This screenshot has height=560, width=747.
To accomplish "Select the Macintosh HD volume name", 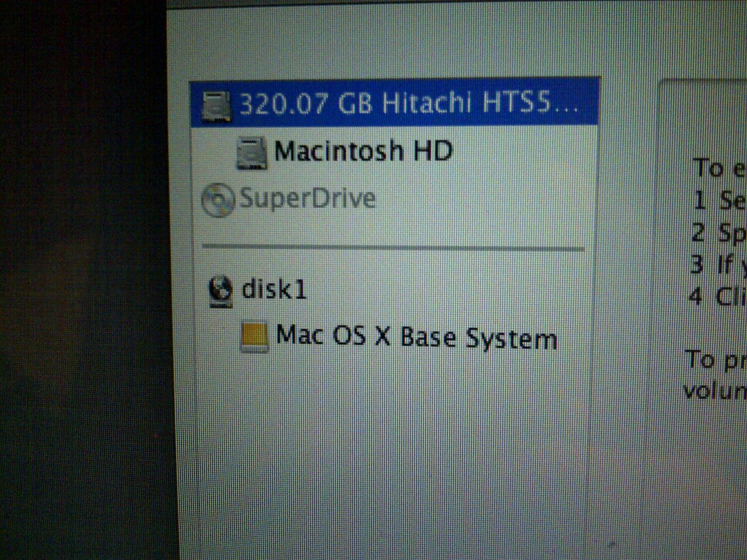I will click(x=363, y=151).
